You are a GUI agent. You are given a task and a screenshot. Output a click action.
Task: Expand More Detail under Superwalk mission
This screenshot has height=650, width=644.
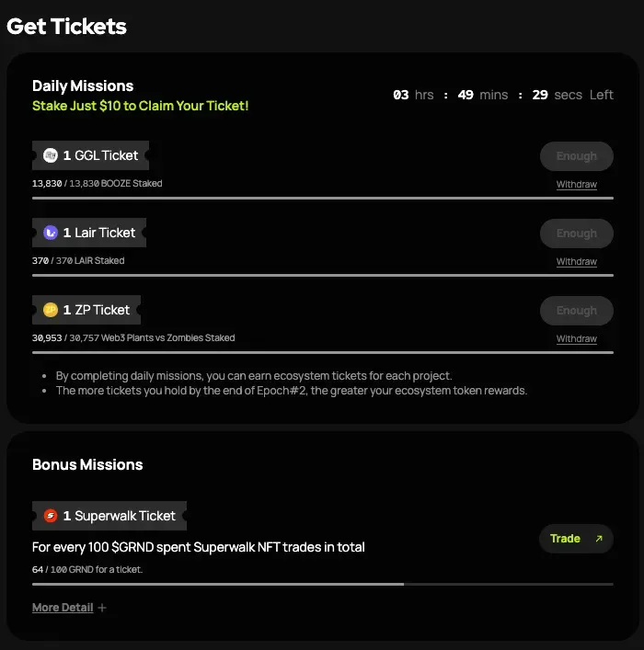[63, 608]
